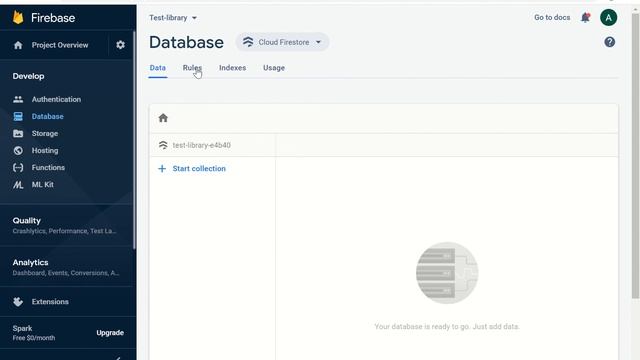Click the Functions brackets icon
Image resolution: width=640 pixels, height=360 pixels.
(18, 167)
